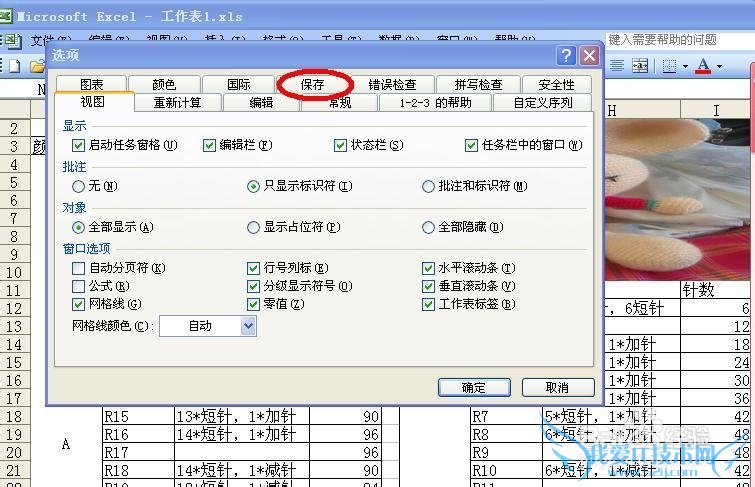
Task: Click the Excel application icon in title bar
Action: tap(6, 16)
